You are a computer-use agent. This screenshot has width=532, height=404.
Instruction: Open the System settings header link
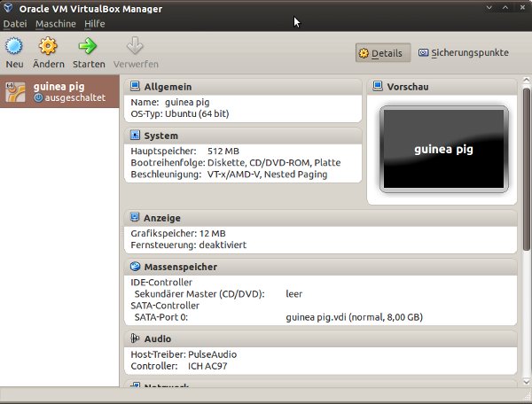[x=160, y=136]
